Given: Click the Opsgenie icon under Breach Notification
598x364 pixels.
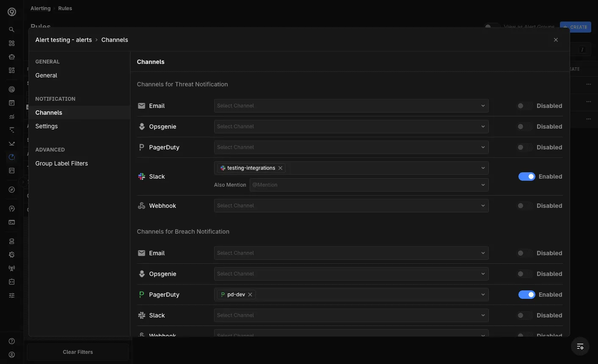Looking at the screenshot, I should coord(142,274).
